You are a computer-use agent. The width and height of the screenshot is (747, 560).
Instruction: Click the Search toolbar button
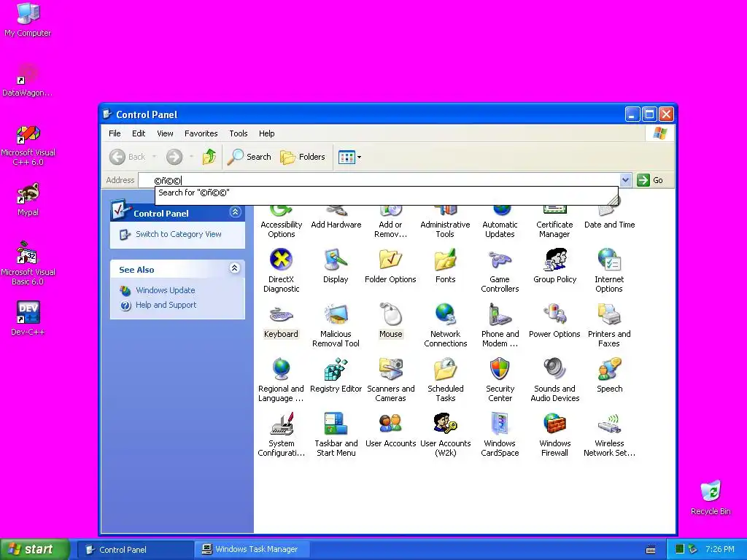pos(249,157)
